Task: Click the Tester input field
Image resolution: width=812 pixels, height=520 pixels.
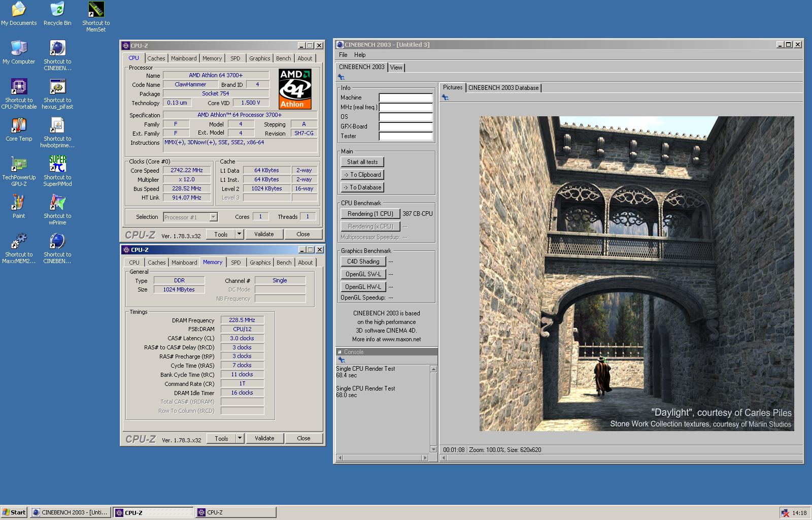Action: click(405, 136)
